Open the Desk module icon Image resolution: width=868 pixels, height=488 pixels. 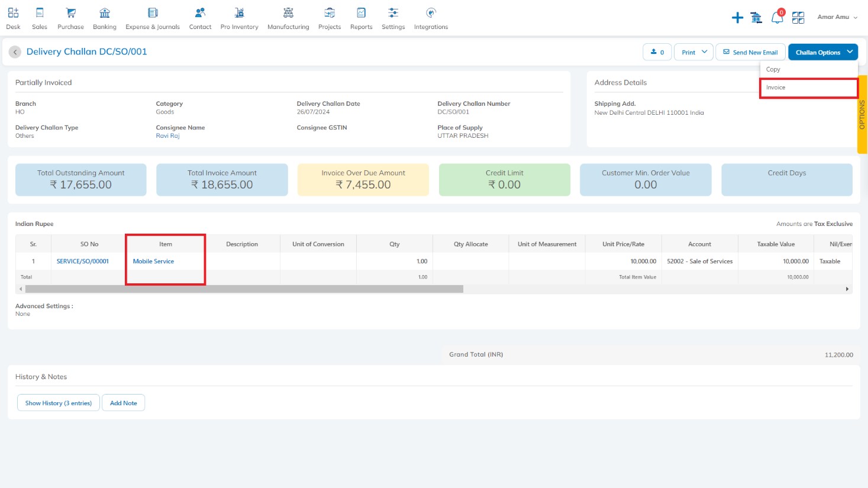click(x=13, y=12)
